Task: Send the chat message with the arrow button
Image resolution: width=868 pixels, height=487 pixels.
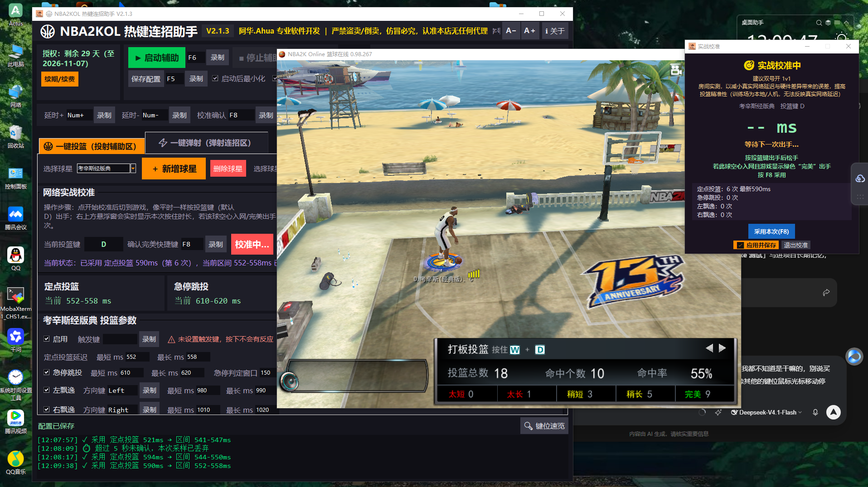Action: click(834, 412)
